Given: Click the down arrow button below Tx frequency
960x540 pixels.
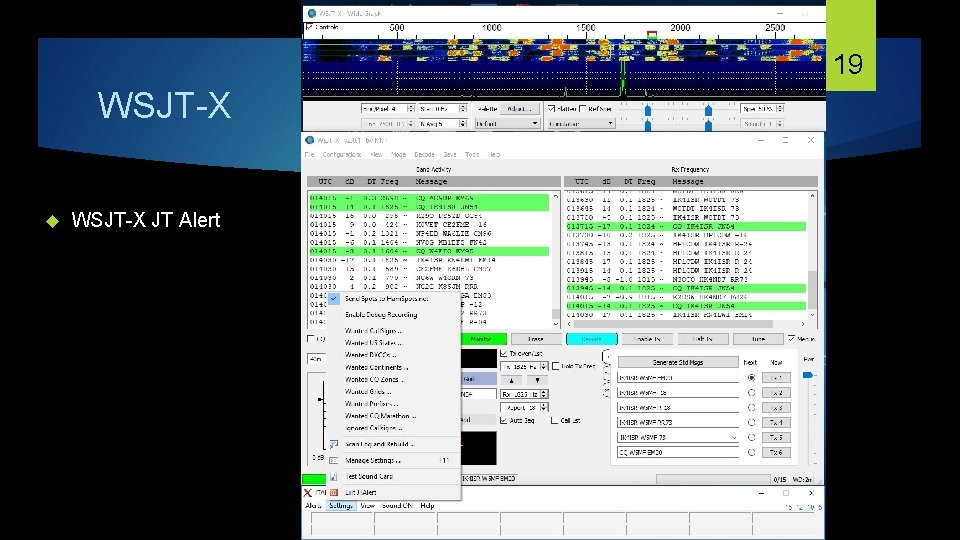Looking at the screenshot, I should tap(537, 380).
